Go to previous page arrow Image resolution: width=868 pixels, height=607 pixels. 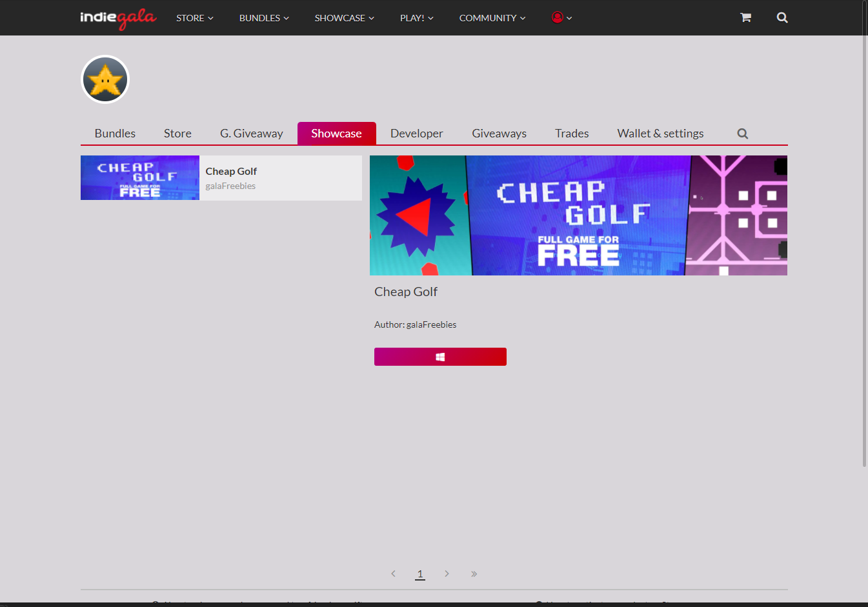pos(394,573)
